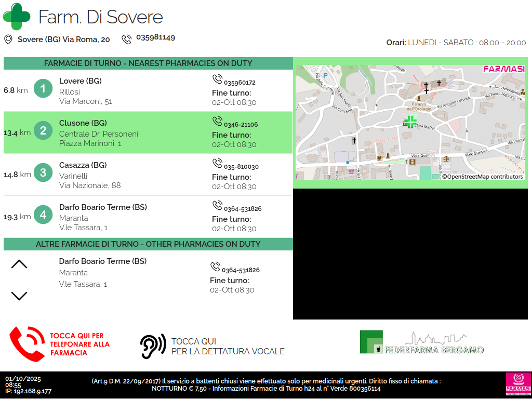532x399 pixels.
Task: Click the phone icon for Lovere pharmacy
Action: (217, 79)
